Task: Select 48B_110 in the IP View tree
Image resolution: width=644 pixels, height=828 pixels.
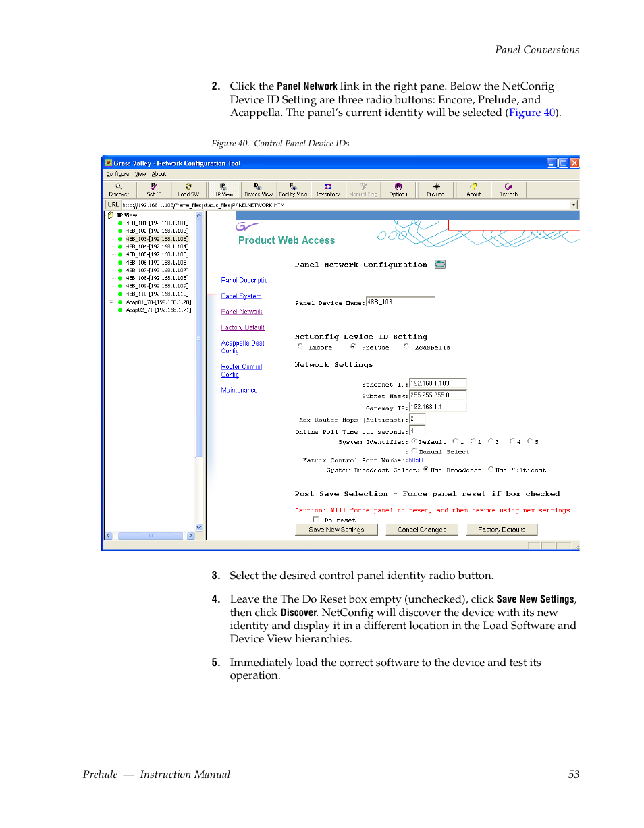Action: [x=157, y=294]
